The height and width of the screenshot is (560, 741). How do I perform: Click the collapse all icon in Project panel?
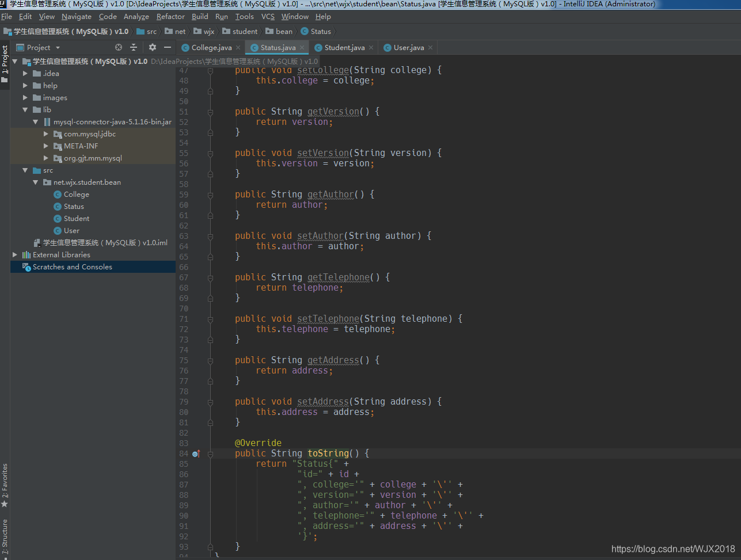point(134,47)
